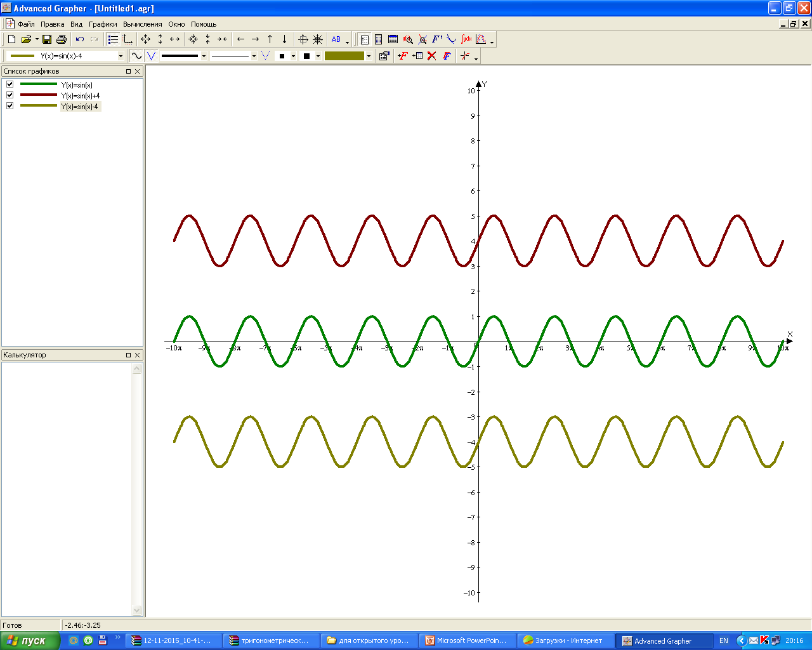812x650 pixels.
Task: Open the graph color dropdown arrow
Action: click(369, 56)
